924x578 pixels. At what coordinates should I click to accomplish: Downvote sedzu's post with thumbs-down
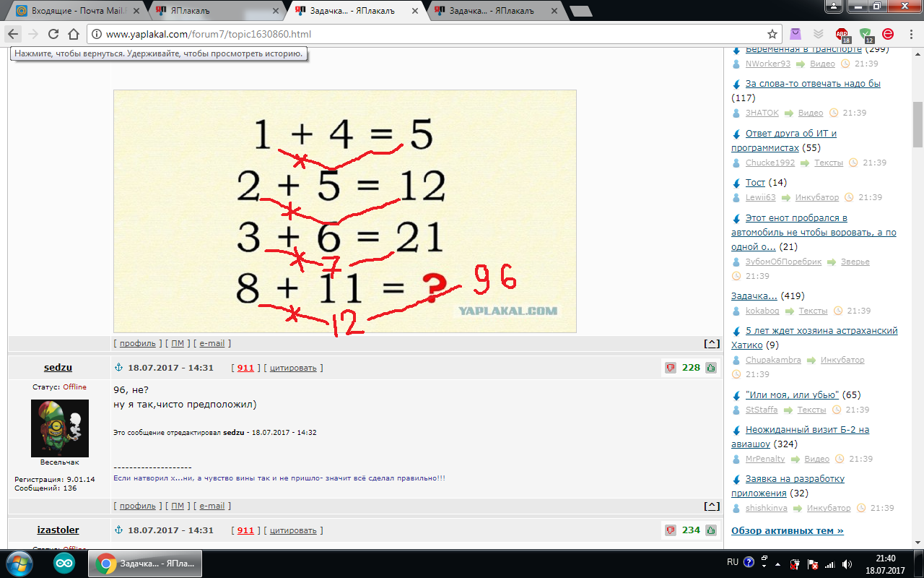671,368
